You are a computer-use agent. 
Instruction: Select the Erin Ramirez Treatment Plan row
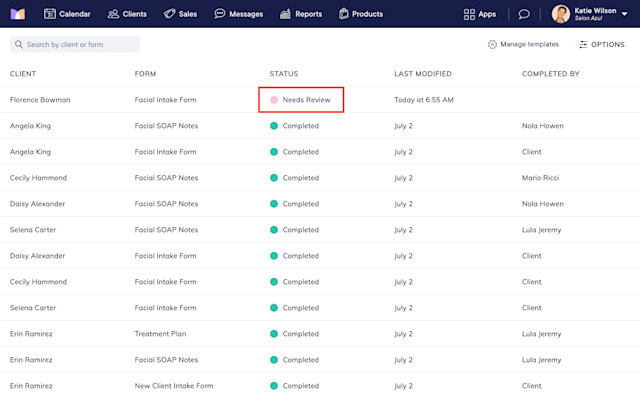pyautogui.click(x=320, y=334)
